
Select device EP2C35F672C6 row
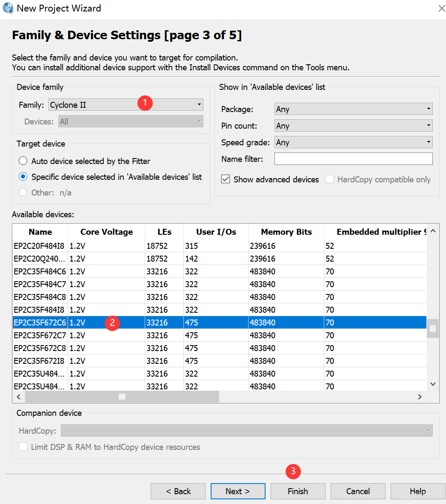click(220, 323)
